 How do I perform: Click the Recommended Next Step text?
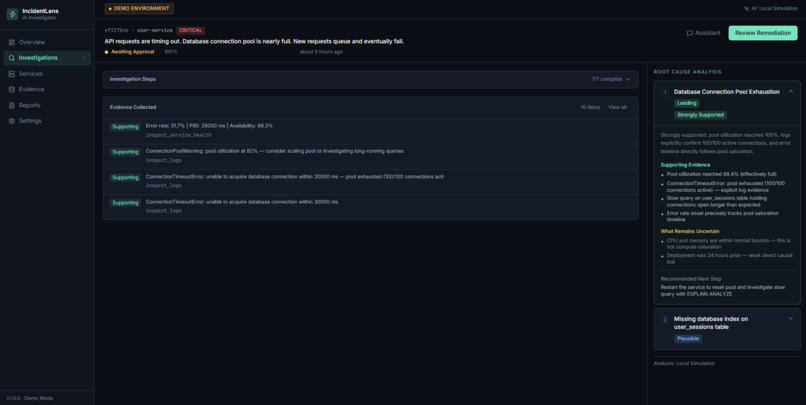pyautogui.click(x=691, y=279)
